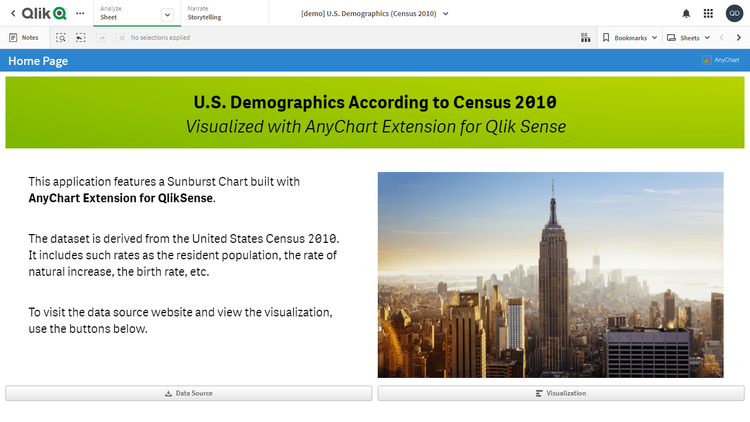Open the Bookmarks dropdown
This screenshot has width=750, height=422.
tap(630, 37)
